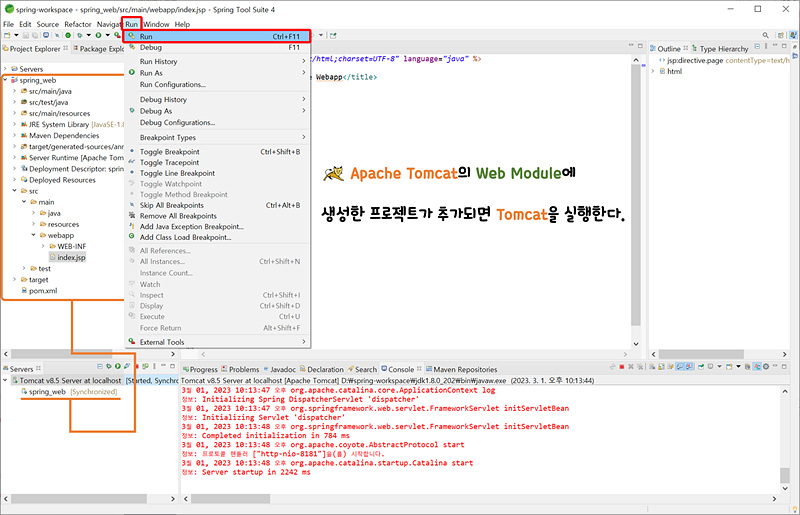Switch to the Maven Repositories tab
This screenshot has width=800, height=515.
coord(461,369)
